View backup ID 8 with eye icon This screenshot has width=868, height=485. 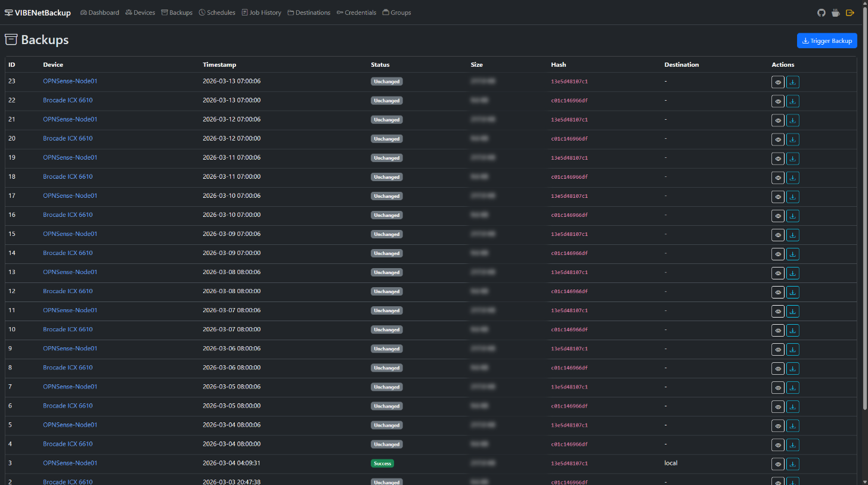coord(778,368)
